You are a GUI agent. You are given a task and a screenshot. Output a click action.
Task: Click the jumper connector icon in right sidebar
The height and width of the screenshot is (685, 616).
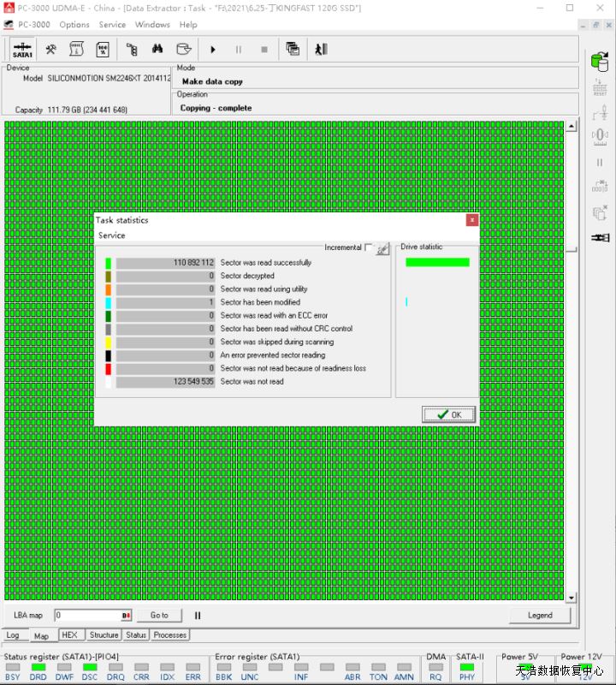click(600, 237)
